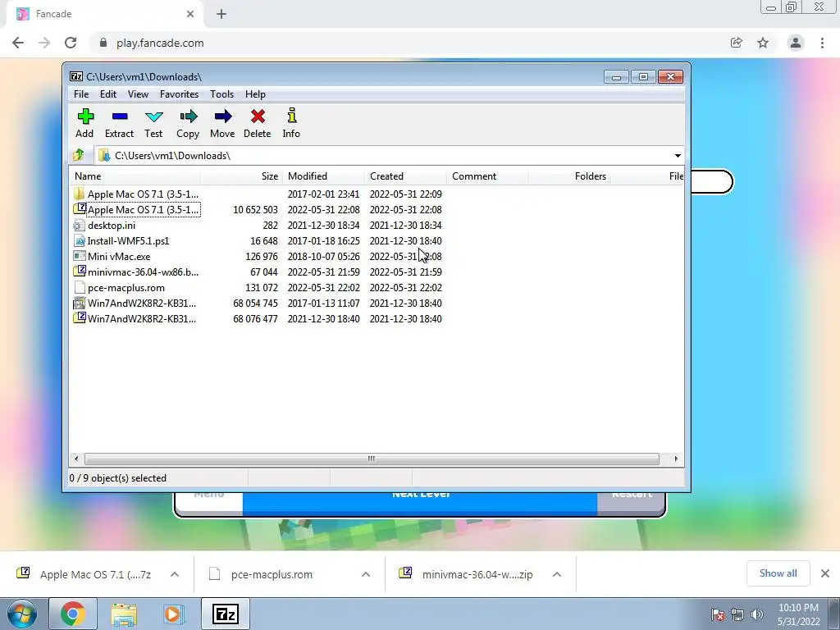Open the Tools menu
The height and width of the screenshot is (630, 840).
(x=221, y=94)
